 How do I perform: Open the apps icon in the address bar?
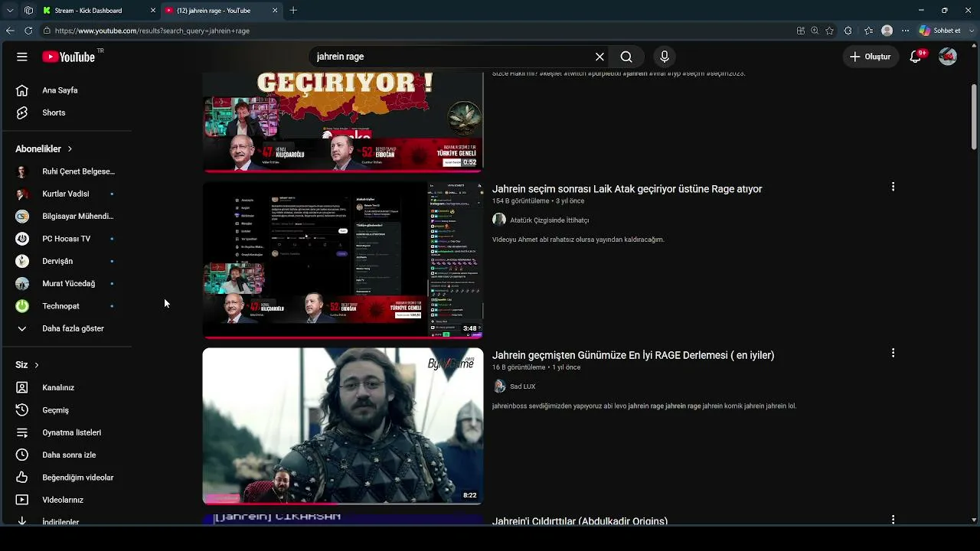[800, 31]
